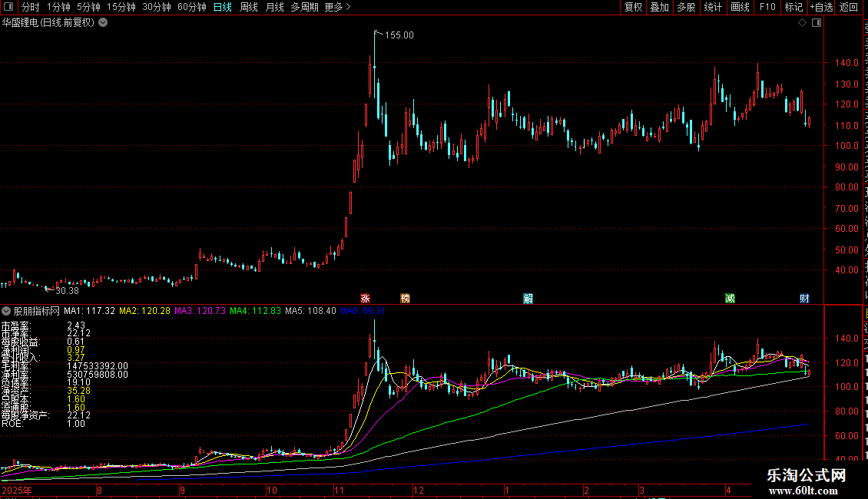Open F10 company info
Image resolution: width=868 pixels, height=499 pixels.
point(767,7)
